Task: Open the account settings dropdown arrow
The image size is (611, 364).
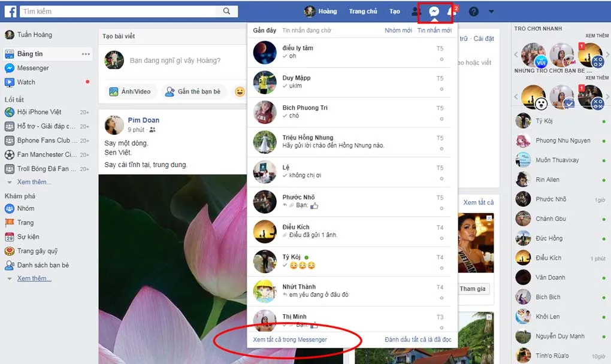Action: tap(491, 11)
